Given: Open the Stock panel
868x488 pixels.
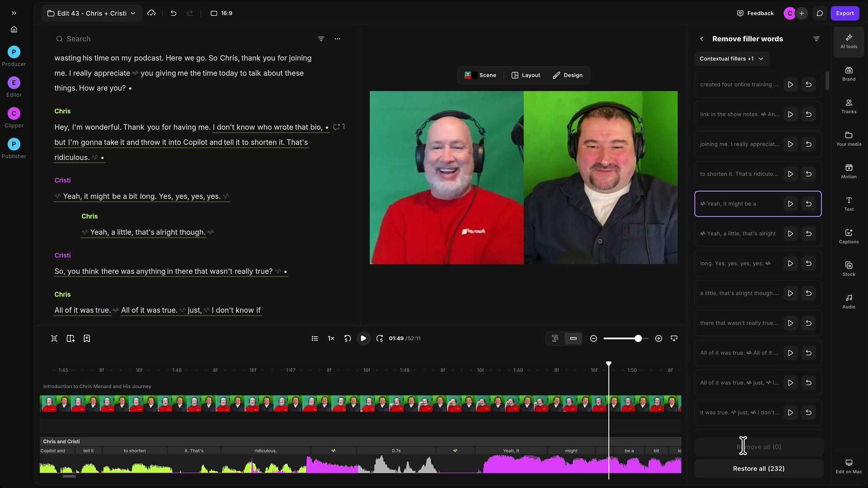Looking at the screenshot, I should [x=848, y=269].
